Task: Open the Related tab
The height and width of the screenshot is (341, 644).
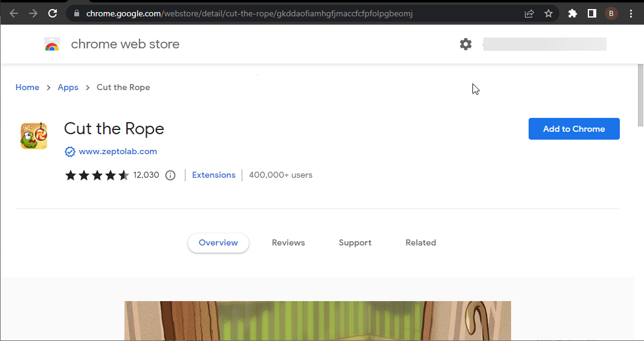Action: (x=420, y=243)
